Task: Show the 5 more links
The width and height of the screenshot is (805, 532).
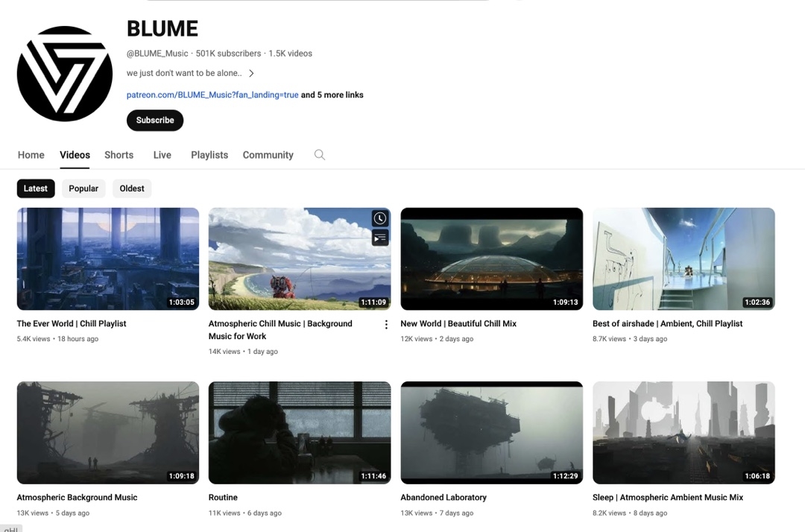Action: point(332,95)
